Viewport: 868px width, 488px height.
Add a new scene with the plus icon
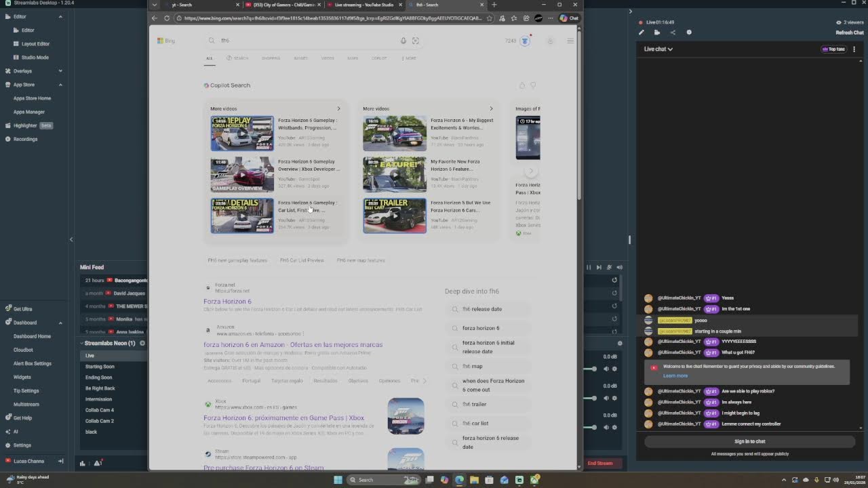pyautogui.click(x=142, y=343)
